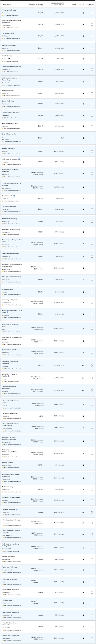Click the lock icon in University of Florida row
The height and width of the screenshot is (644, 96).
(83, 353)
